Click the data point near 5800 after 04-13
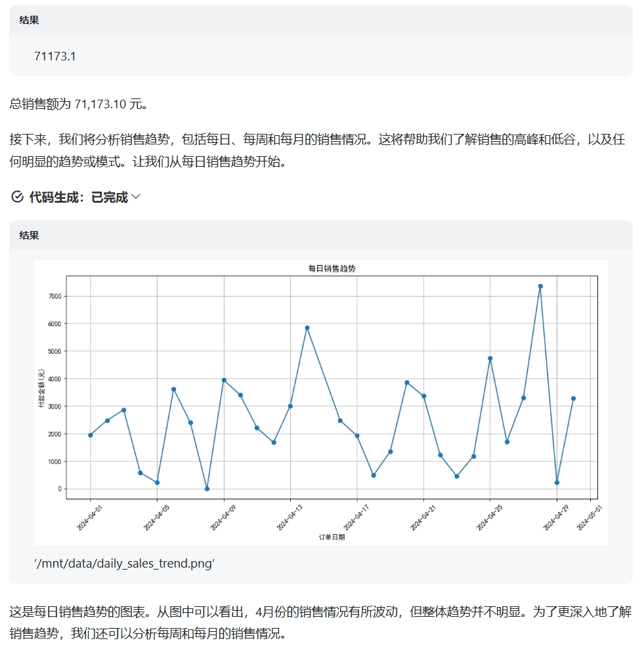Viewport: 644px width, 647px height. pyautogui.click(x=307, y=328)
